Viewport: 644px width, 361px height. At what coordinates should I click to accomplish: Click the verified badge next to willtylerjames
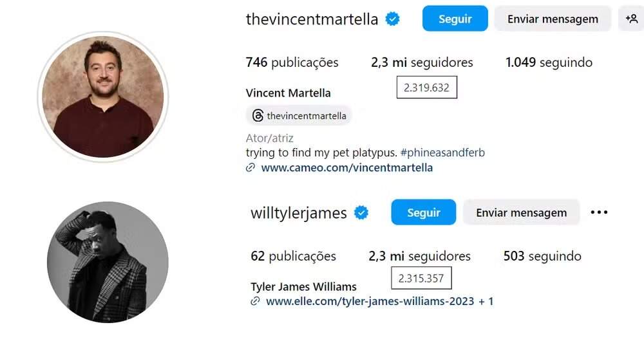(x=361, y=212)
